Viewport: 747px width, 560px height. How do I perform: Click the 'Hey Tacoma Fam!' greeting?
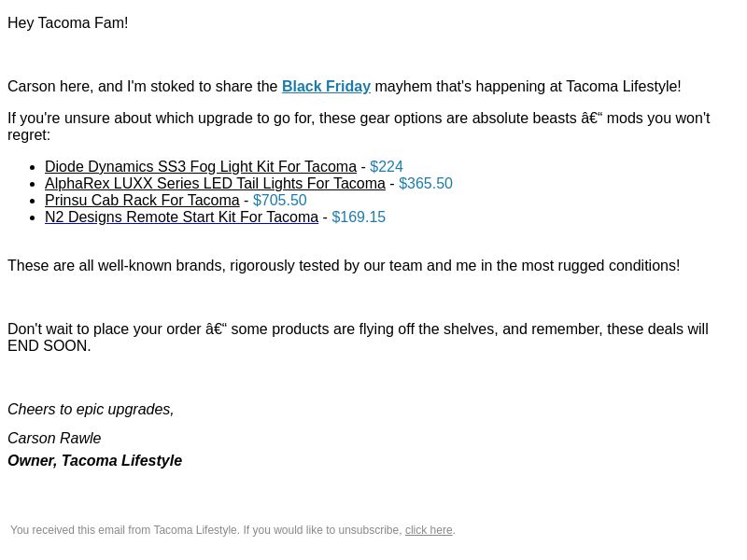(67, 22)
